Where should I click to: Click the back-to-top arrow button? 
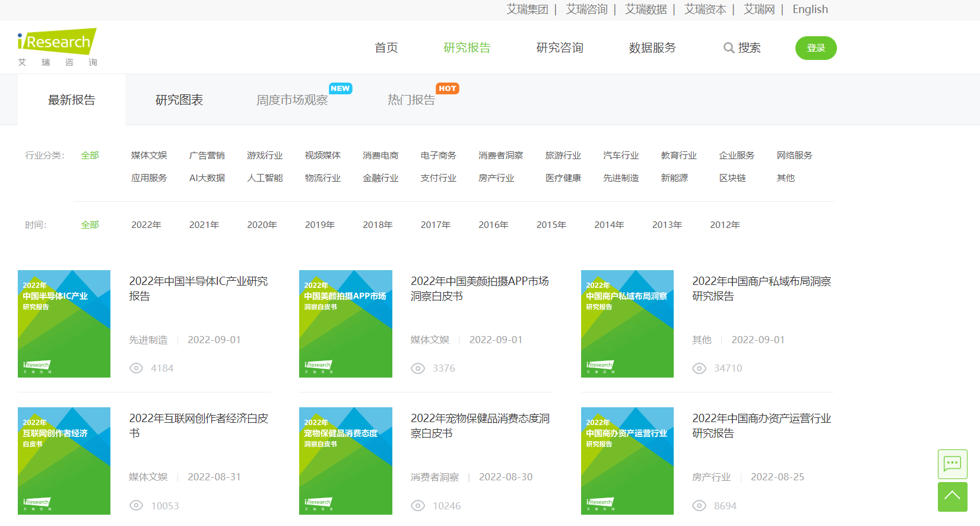click(952, 496)
